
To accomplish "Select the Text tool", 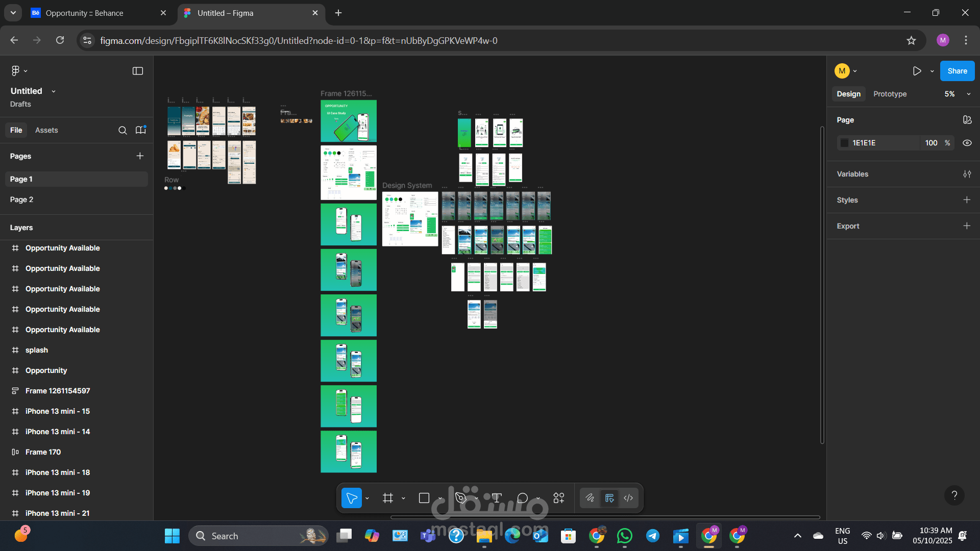I will point(497,498).
